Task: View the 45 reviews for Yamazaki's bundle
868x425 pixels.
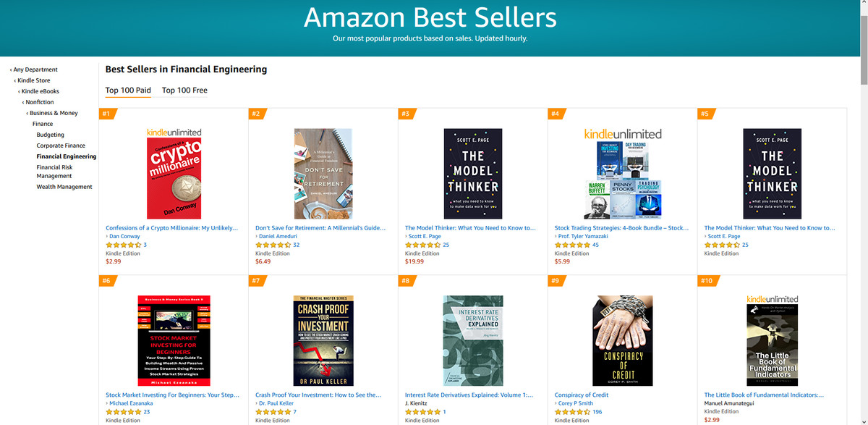Action: click(595, 245)
